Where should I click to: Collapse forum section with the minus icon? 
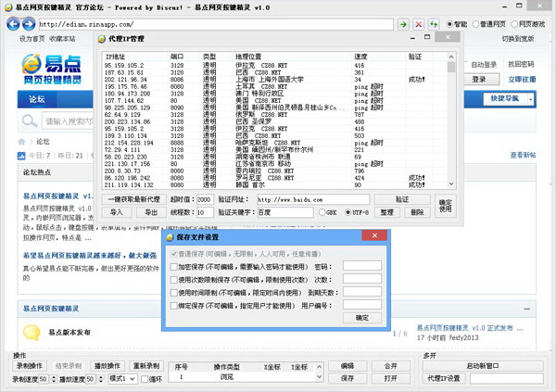[x=527, y=309]
